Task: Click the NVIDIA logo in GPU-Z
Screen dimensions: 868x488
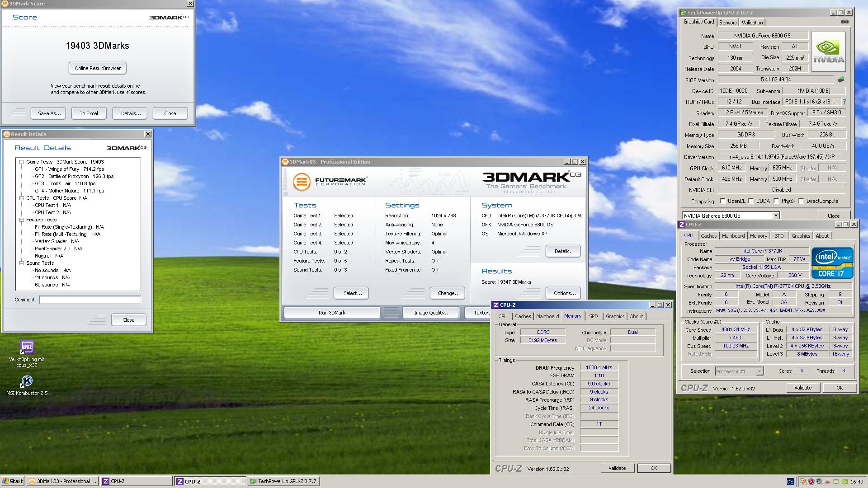Action: (x=828, y=52)
